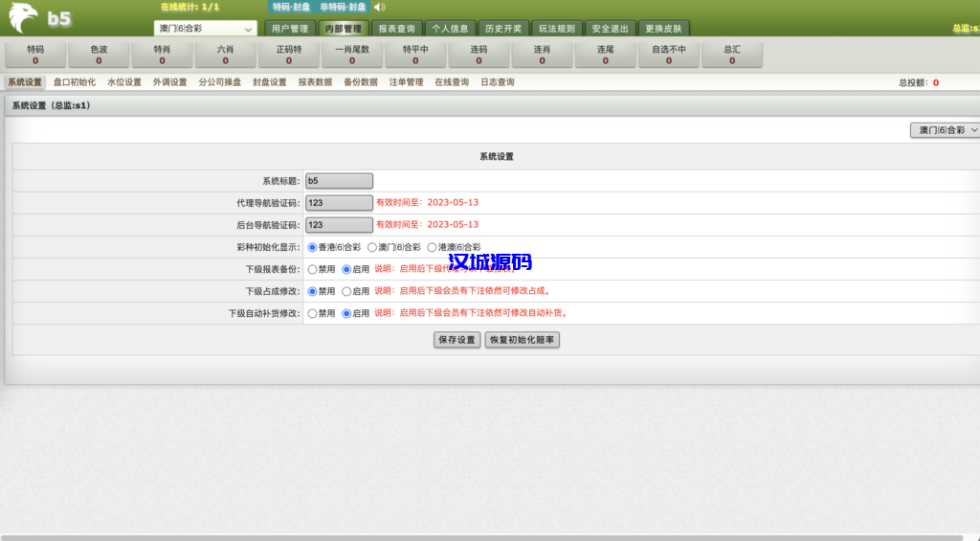Viewport: 980px width, 541px height.
Task: Click the 安全退出 logout tab
Action: pos(610,29)
